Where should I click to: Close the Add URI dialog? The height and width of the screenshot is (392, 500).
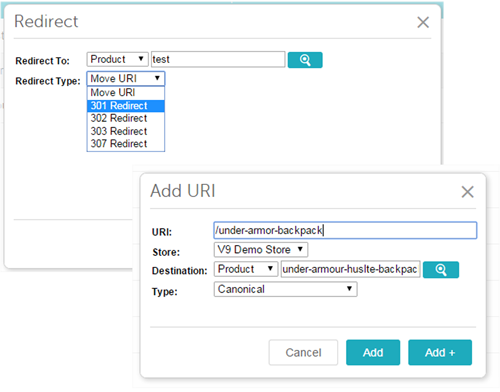pos(467,192)
